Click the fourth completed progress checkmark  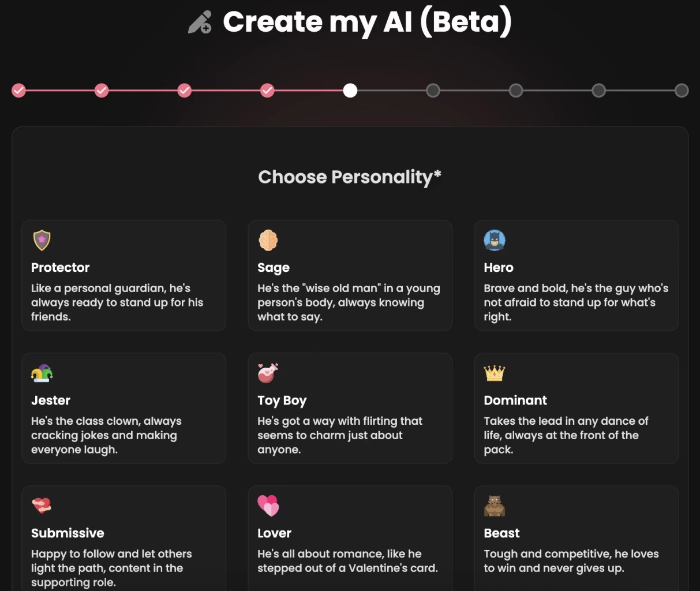(267, 90)
